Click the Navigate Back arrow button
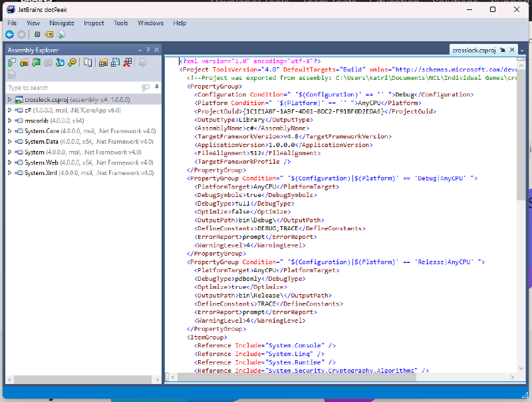Screen dimensions: 532x402 (x=9, y=35)
